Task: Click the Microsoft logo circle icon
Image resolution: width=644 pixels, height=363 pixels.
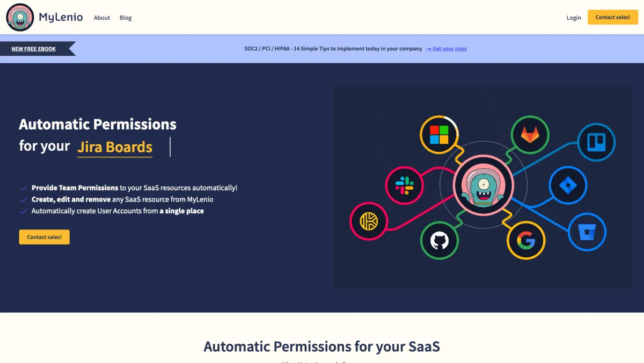Action: point(438,135)
